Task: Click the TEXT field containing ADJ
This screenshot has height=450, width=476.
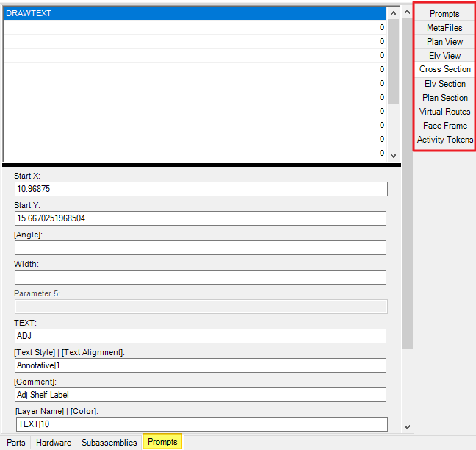Action: point(201,336)
